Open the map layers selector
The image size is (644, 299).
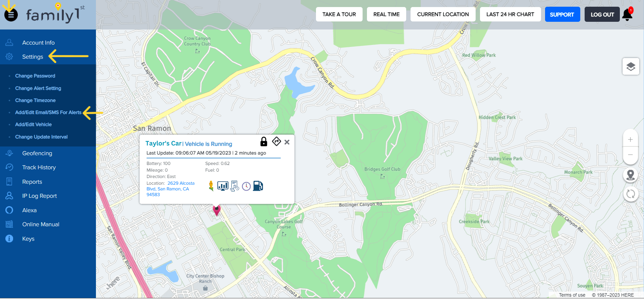pyautogui.click(x=631, y=66)
